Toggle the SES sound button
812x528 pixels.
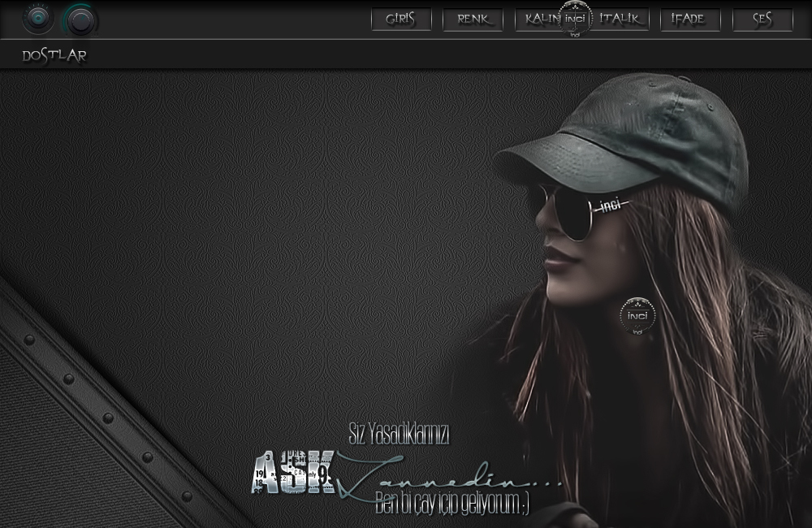[x=762, y=19]
